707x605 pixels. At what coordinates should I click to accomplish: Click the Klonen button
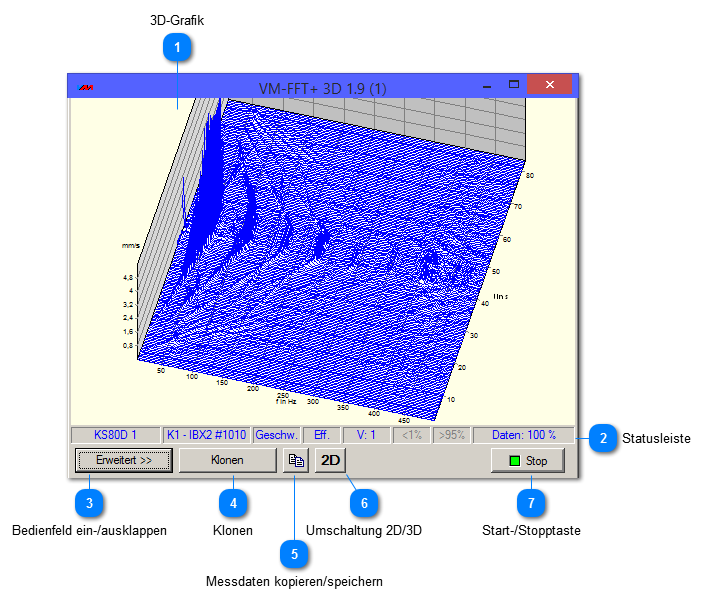coord(227,460)
